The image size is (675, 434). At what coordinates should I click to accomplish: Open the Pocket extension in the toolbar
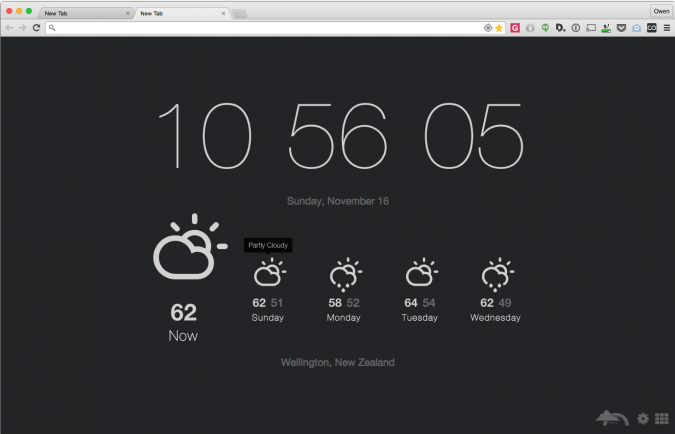(621, 28)
